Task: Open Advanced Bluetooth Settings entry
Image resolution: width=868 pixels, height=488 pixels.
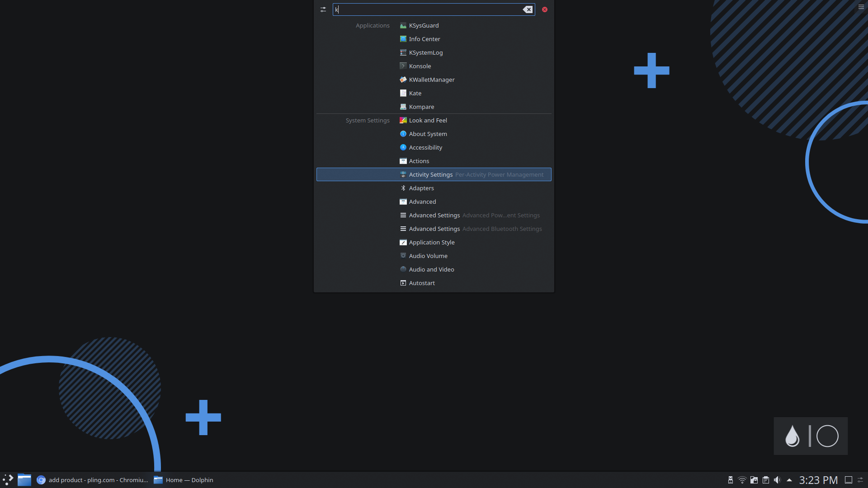Action: pos(434,229)
